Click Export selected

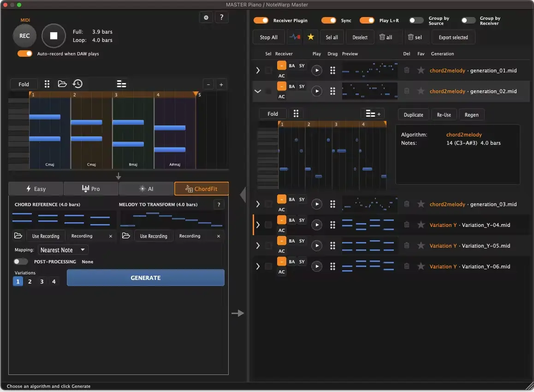click(453, 37)
